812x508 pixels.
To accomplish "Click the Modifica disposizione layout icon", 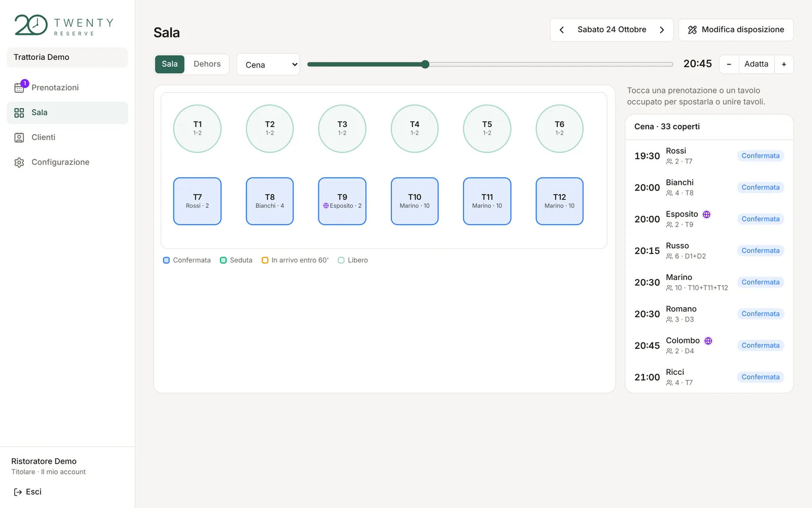I will (x=692, y=30).
